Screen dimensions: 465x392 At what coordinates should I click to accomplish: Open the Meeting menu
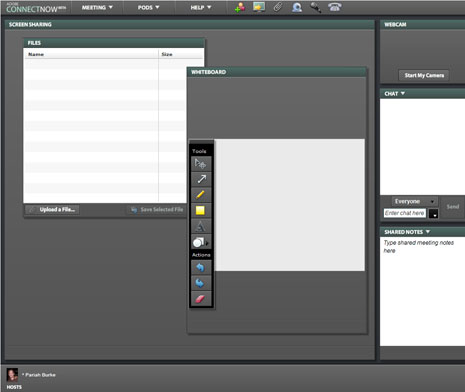(97, 7)
